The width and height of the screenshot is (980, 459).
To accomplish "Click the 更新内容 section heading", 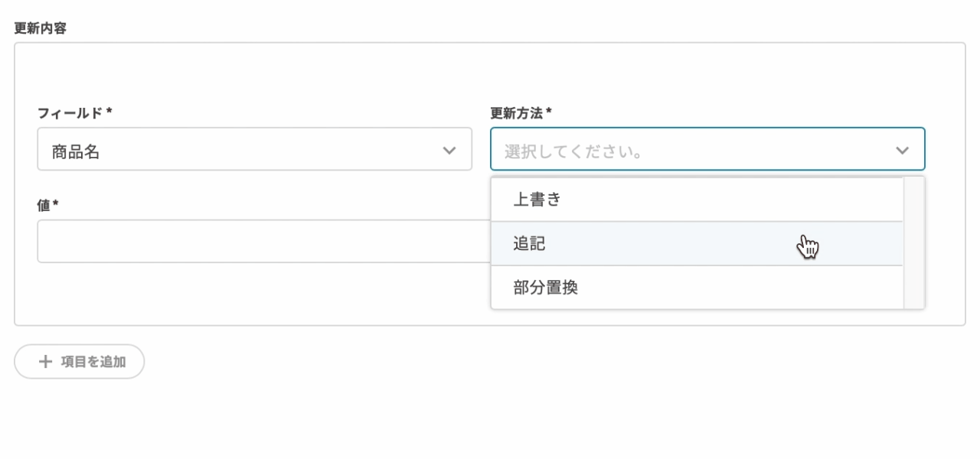I will [41, 28].
